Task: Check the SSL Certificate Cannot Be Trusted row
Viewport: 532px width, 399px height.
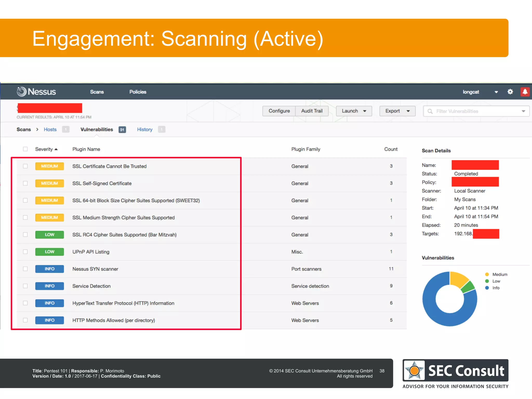Action: point(25,166)
